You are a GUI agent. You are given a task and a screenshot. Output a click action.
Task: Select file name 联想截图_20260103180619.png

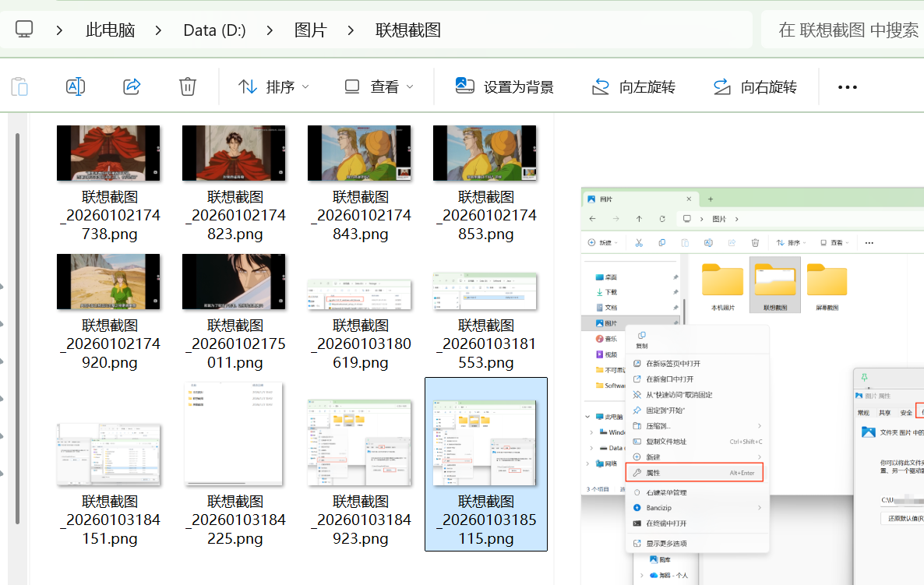pyautogui.click(x=360, y=344)
